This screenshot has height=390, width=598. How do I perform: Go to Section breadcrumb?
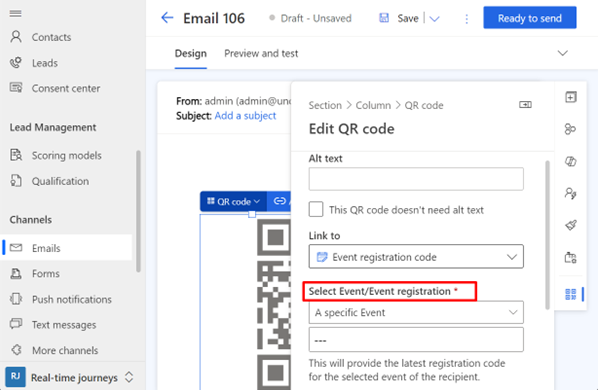click(x=325, y=105)
